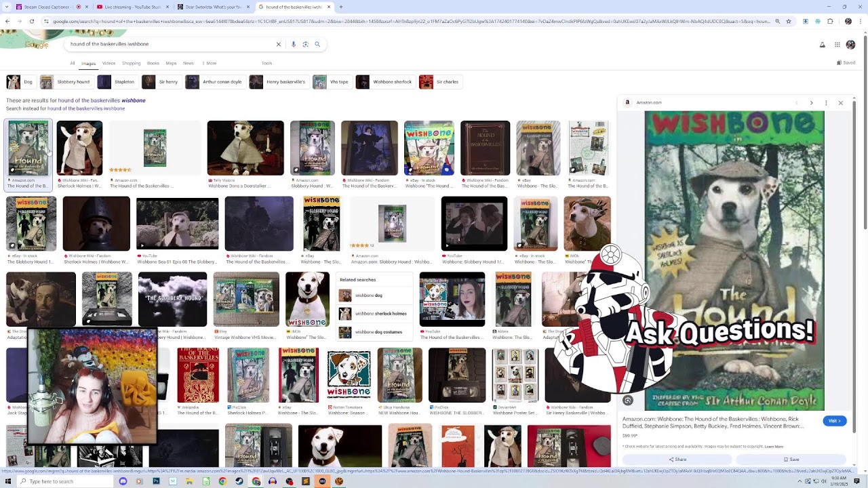The width and height of the screenshot is (868, 488).
Task: Open the Saved collections link
Action: [x=846, y=62]
